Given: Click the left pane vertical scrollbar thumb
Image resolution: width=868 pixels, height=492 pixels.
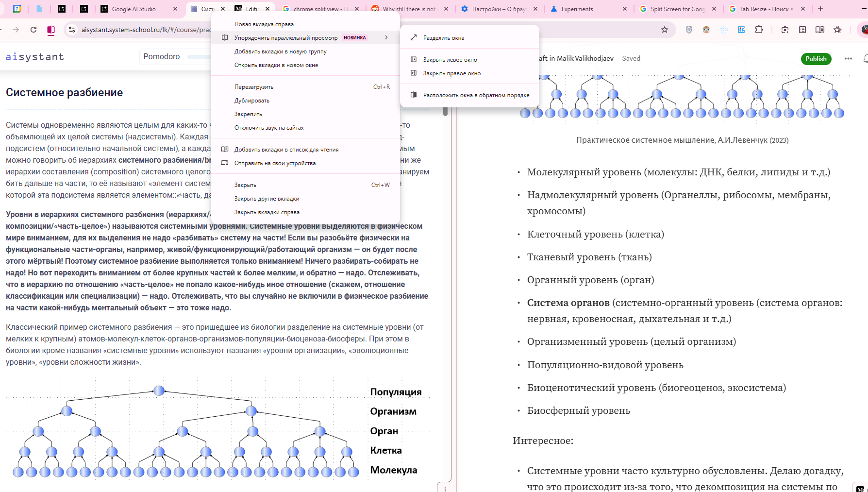Looking at the screenshot, I should (445, 111).
